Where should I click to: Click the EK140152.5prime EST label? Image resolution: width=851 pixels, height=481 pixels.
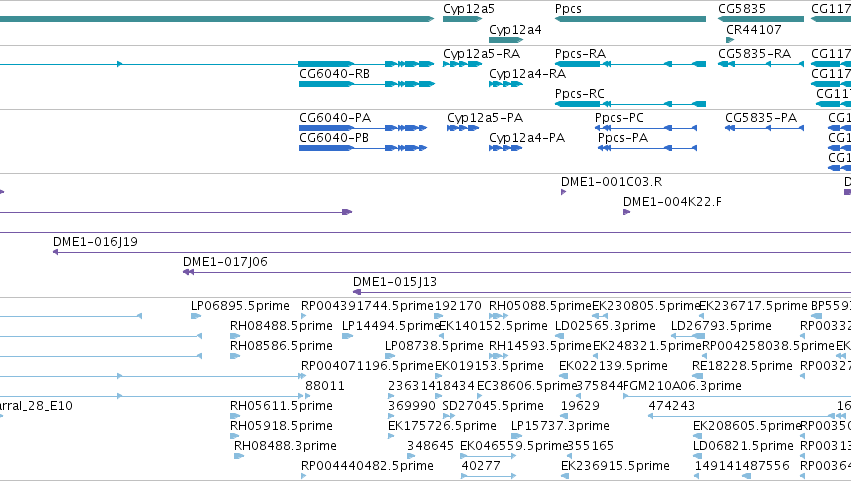click(x=493, y=326)
